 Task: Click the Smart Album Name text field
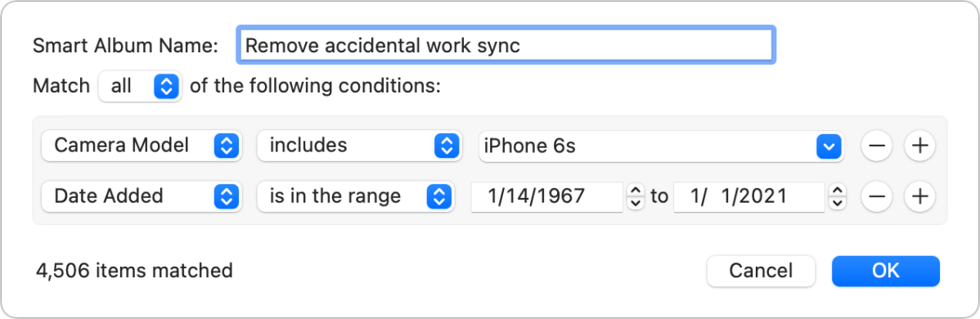pos(506,44)
